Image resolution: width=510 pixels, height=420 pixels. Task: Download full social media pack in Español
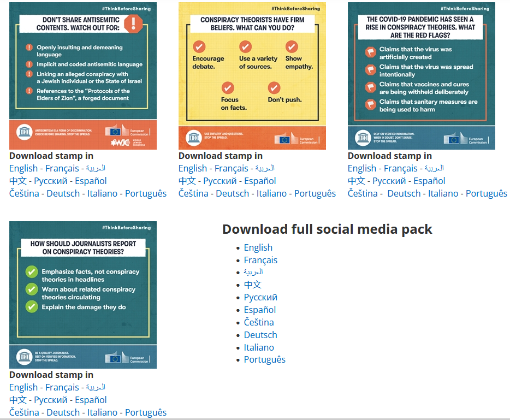tap(260, 310)
